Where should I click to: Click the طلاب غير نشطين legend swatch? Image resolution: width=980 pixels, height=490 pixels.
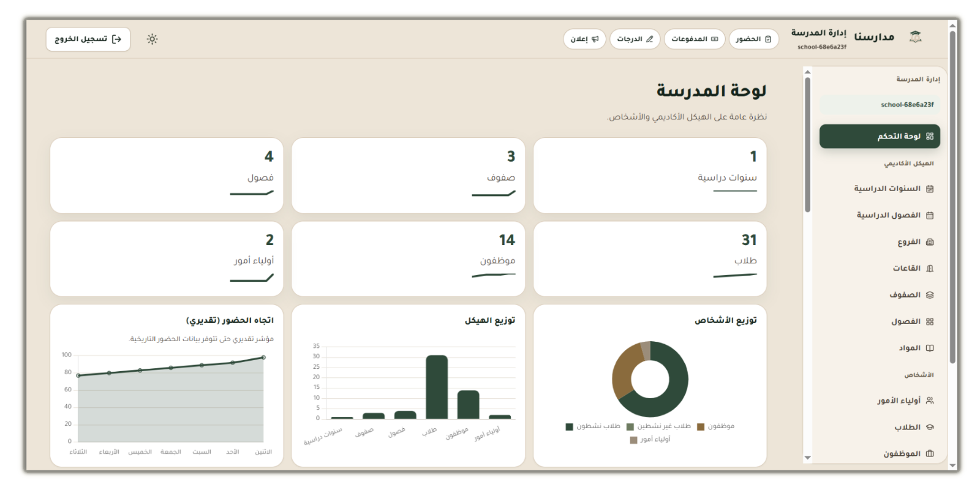point(630,426)
